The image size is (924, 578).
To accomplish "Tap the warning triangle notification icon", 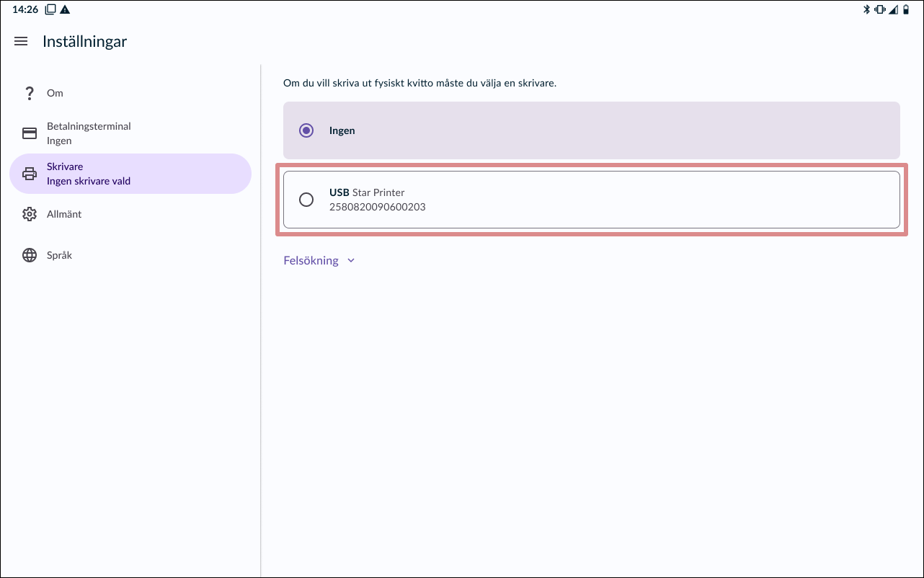I will click(x=65, y=9).
